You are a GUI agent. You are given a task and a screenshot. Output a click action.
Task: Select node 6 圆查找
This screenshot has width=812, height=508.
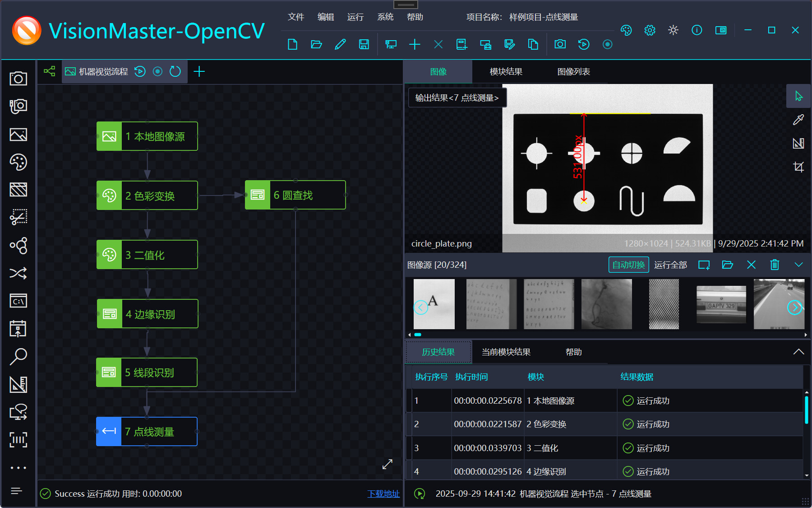(x=295, y=195)
